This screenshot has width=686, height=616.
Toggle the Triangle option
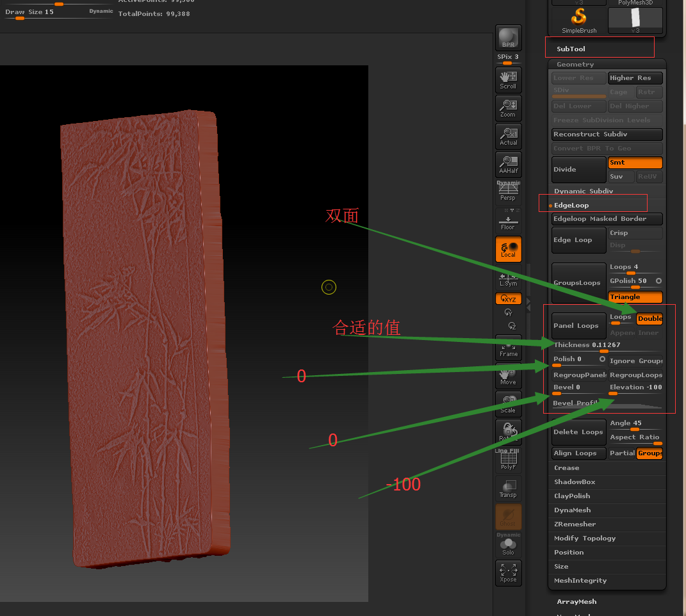pos(635,297)
